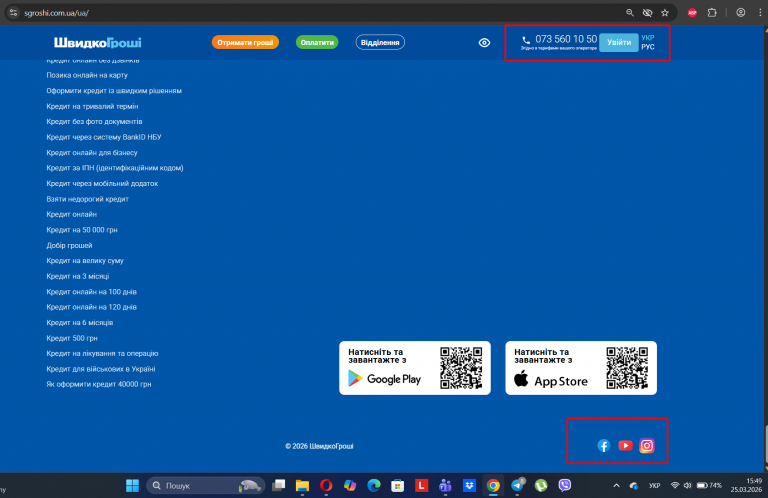
Task: Open Кредит через систему BankID НБУ
Action: 103,137
